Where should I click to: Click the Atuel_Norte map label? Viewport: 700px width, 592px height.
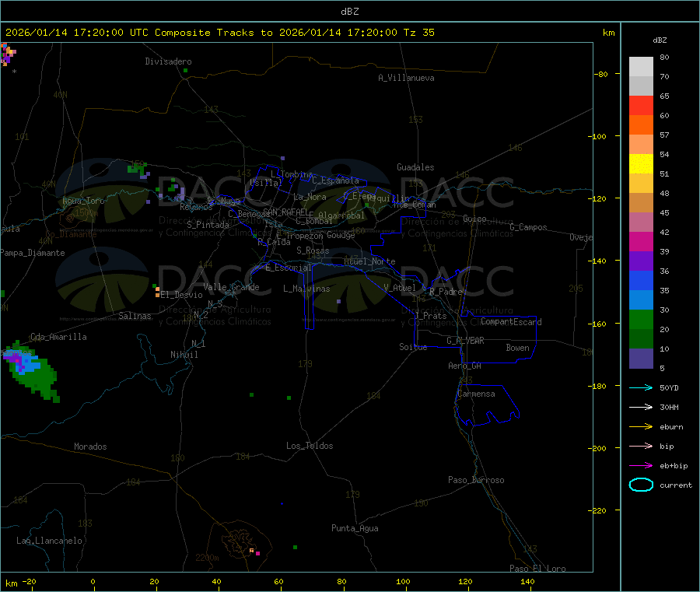click(x=369, y=261)
